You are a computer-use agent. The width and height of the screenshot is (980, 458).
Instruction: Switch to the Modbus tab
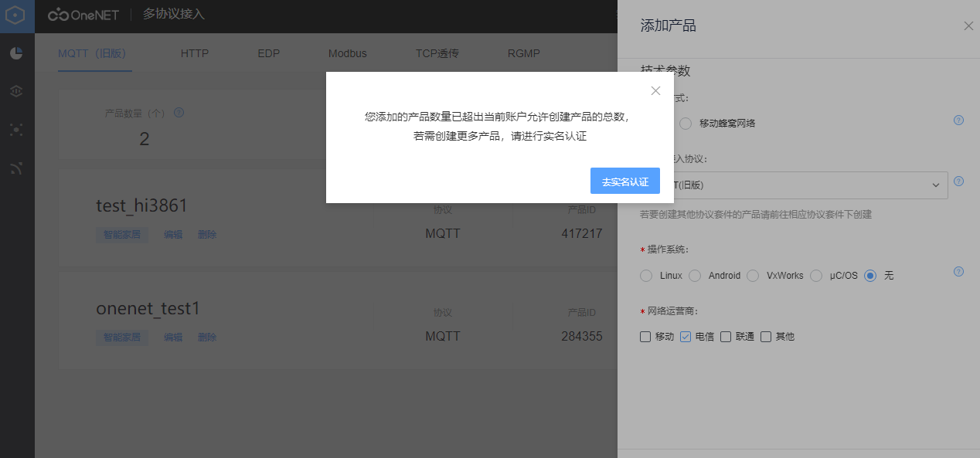click(347, 53)
